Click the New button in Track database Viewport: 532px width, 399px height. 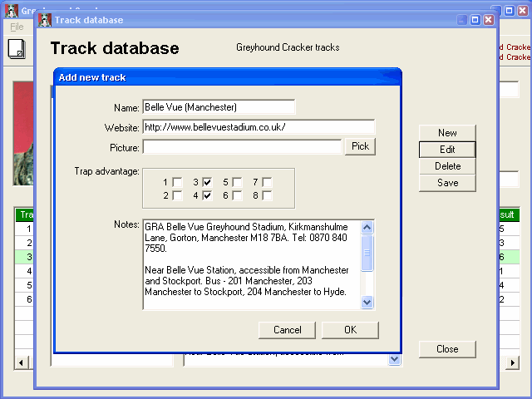(447, 133)
